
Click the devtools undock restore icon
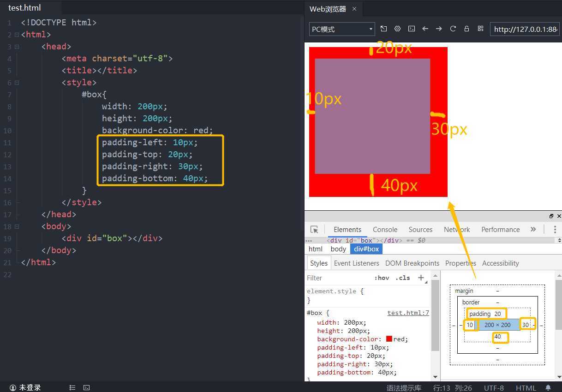[x=551, y=216]
